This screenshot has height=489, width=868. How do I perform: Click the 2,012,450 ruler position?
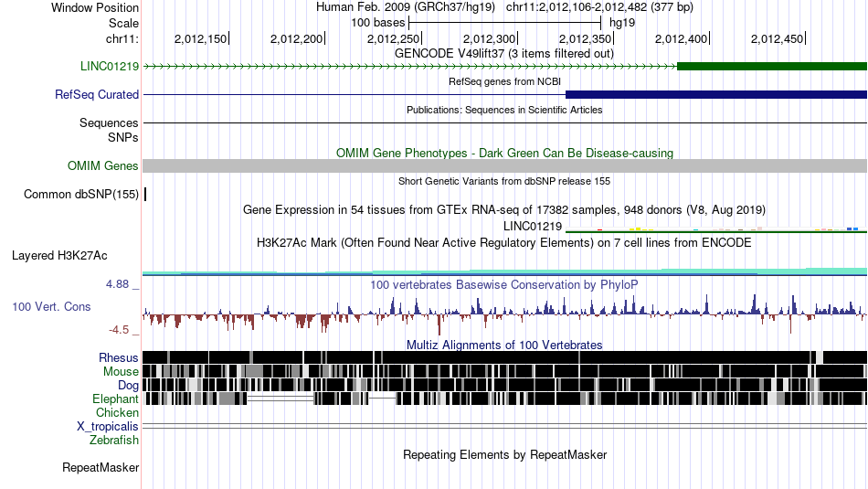click(x=778, y=38)
